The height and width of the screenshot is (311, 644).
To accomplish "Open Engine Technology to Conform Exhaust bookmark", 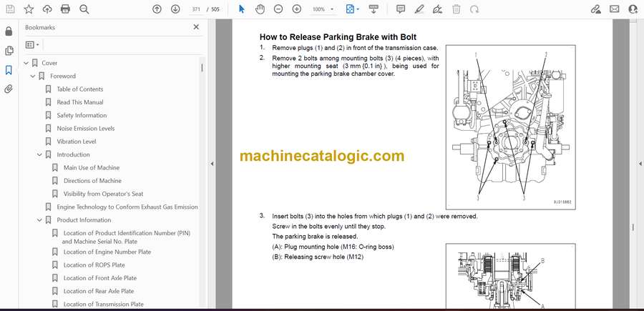I will pos(127,207).
